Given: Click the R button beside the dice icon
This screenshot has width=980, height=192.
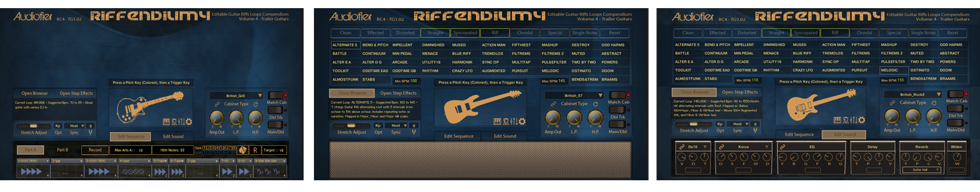Looking at the screenshot, I should point(255,150).
